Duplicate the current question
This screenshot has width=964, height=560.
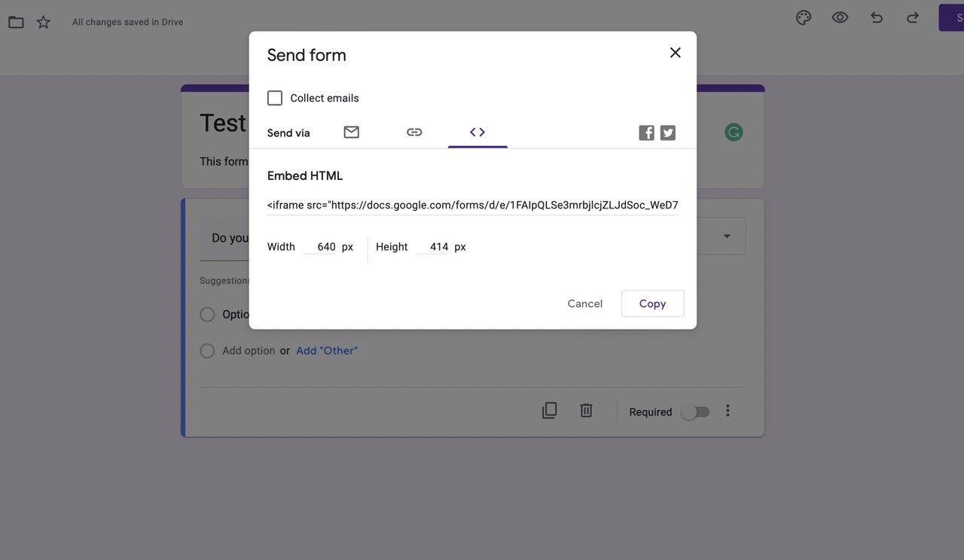tap(549, 409)
